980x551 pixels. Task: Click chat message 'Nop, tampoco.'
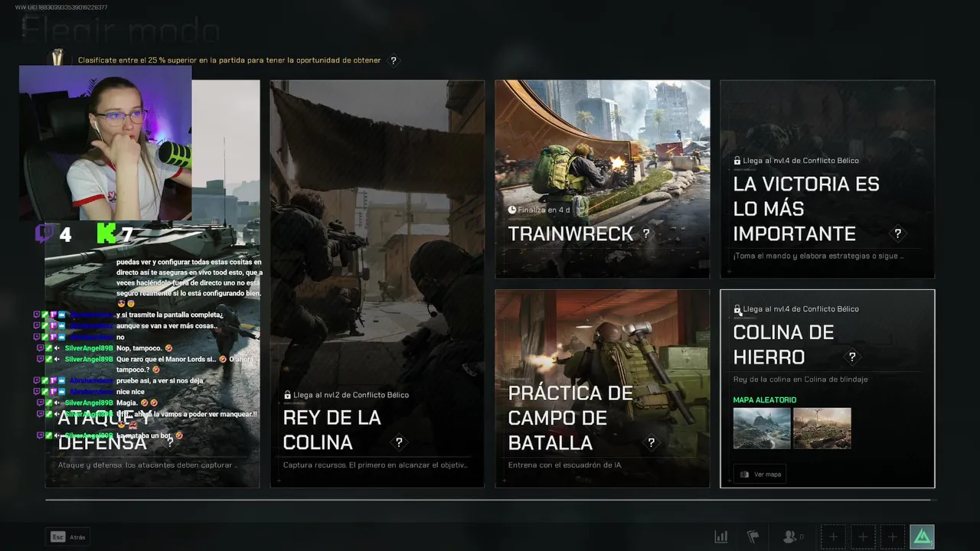(x=141, y=348)
